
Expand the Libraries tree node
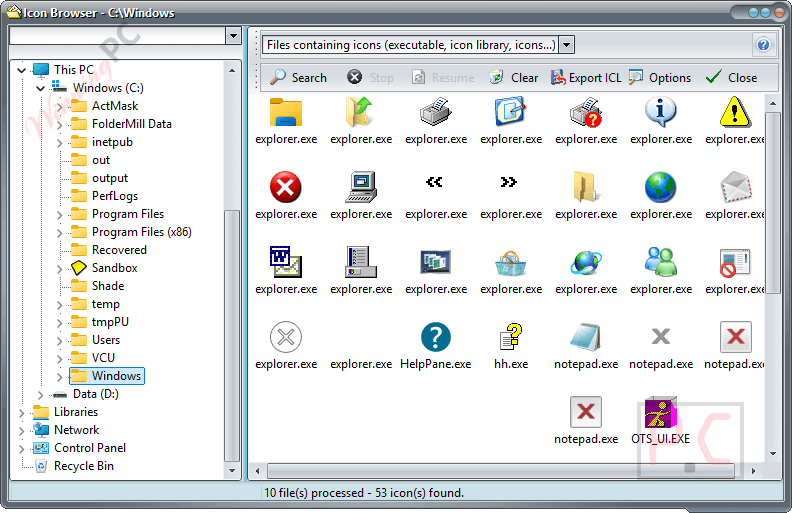(22, 413)
